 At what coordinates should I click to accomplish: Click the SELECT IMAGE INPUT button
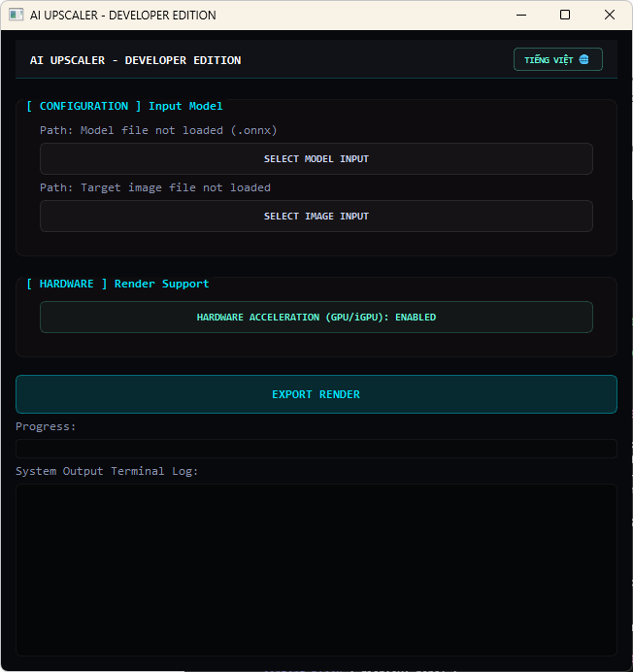tap(316, 217)
